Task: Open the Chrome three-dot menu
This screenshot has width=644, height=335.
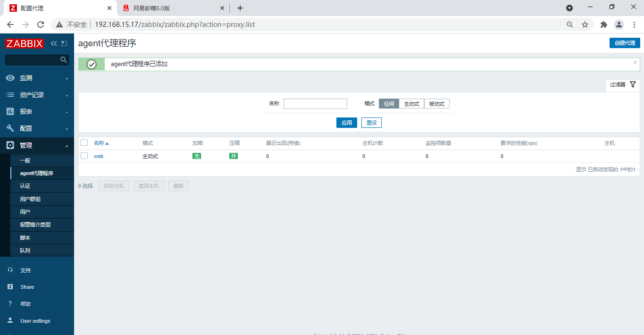Action: 634,25
